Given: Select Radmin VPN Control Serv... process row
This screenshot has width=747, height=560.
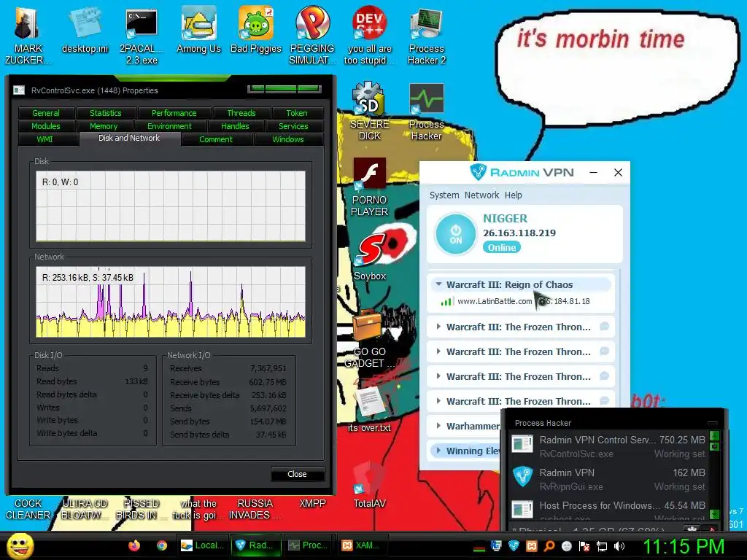Looking at the screenshot, I should [x=609, y=446].
